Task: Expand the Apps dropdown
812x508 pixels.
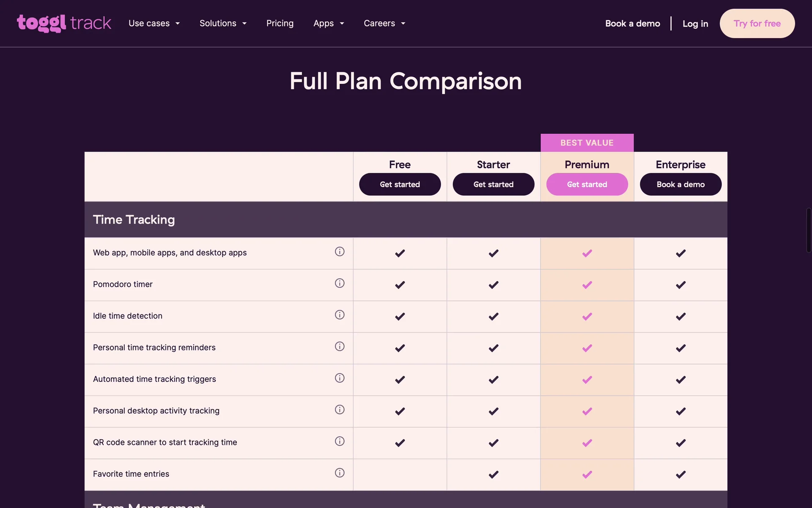Action: click(329, 23)
